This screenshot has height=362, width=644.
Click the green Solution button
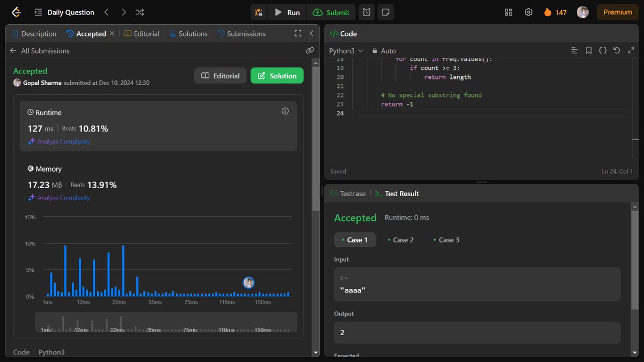(277, 76)
